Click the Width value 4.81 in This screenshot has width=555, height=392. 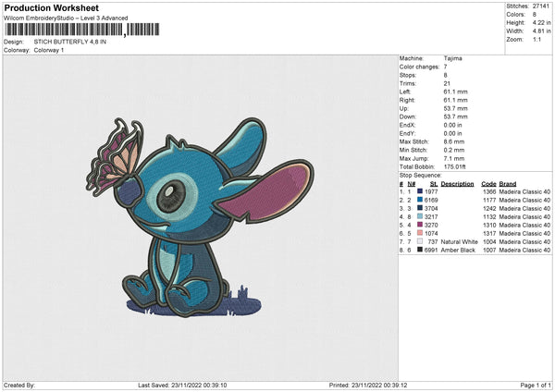click(541, 31)
